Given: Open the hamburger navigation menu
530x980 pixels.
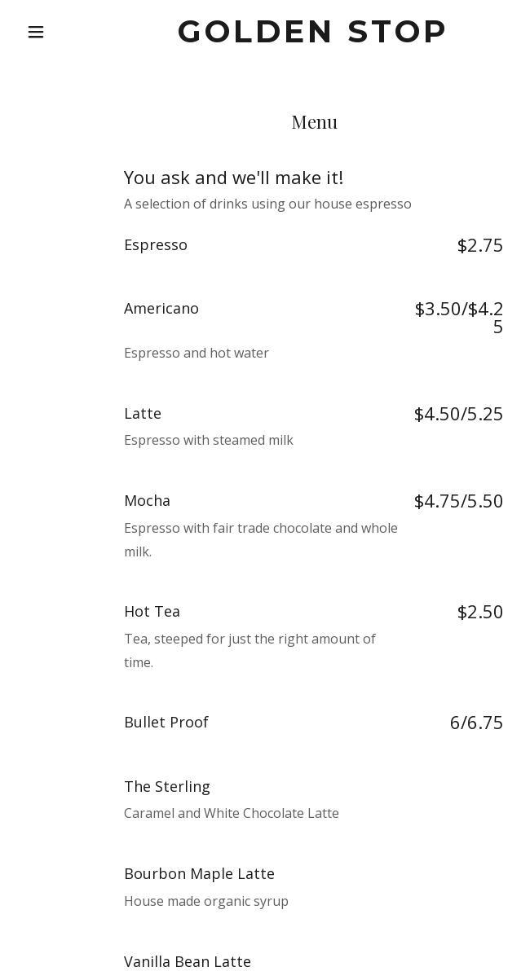Looking at the screenshot, I should tap(36, 32).
